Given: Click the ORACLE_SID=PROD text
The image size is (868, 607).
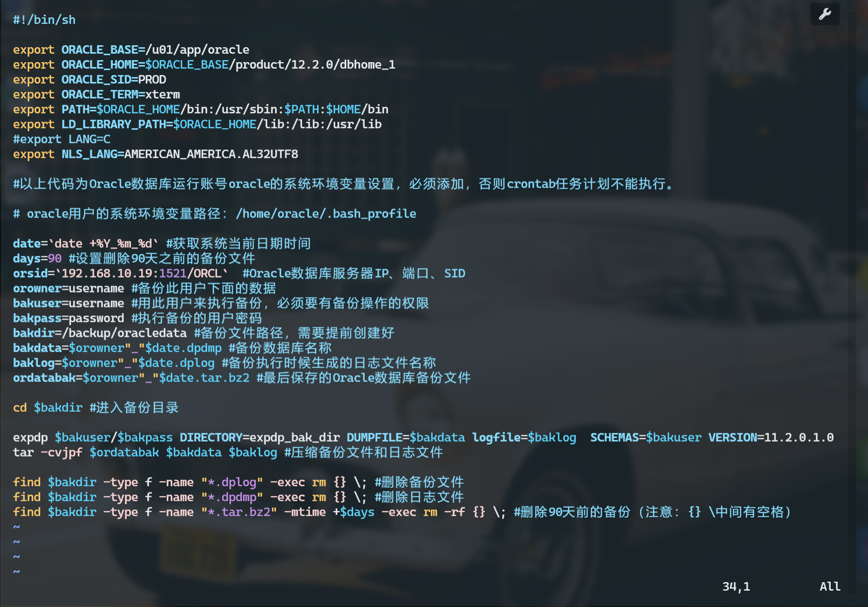Looking at the screenshot, I should click(113, 79).
